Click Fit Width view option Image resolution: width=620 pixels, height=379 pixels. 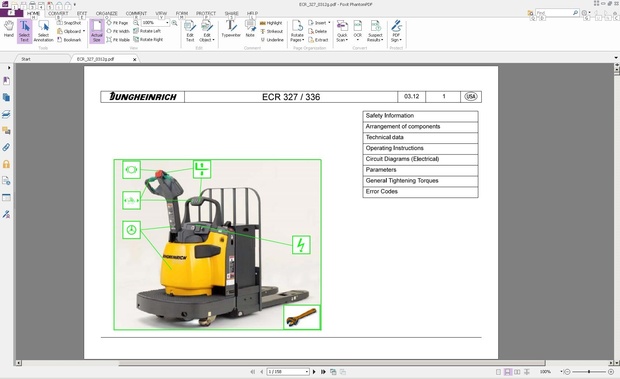118,31
